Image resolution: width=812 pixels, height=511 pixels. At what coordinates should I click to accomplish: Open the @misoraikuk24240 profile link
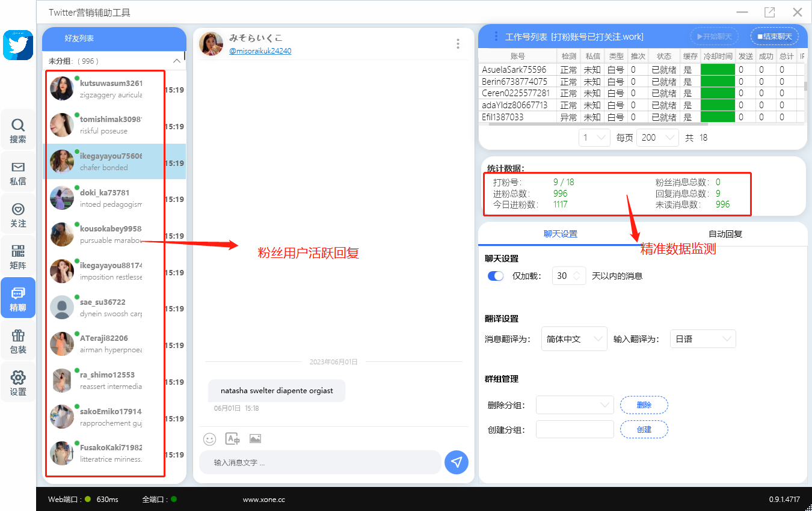tap(260, 51)
